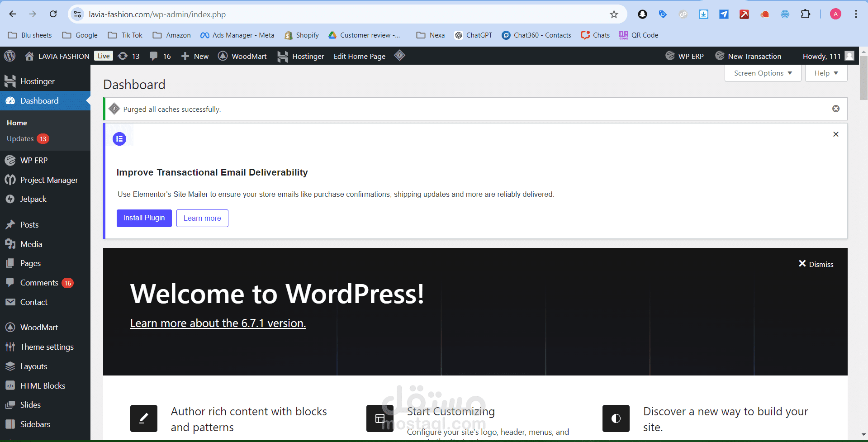Open the Chrome three-dot menu
The image size is (868, 442).
[x=856, y=14]
